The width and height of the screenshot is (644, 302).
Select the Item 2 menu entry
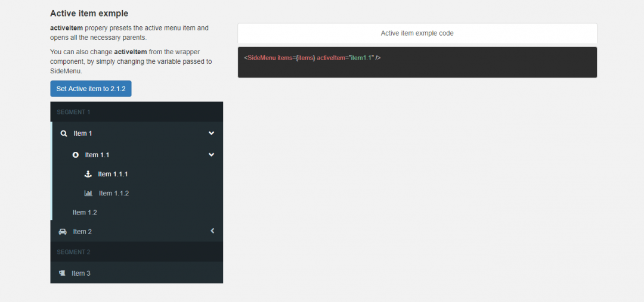coord(137,232)
